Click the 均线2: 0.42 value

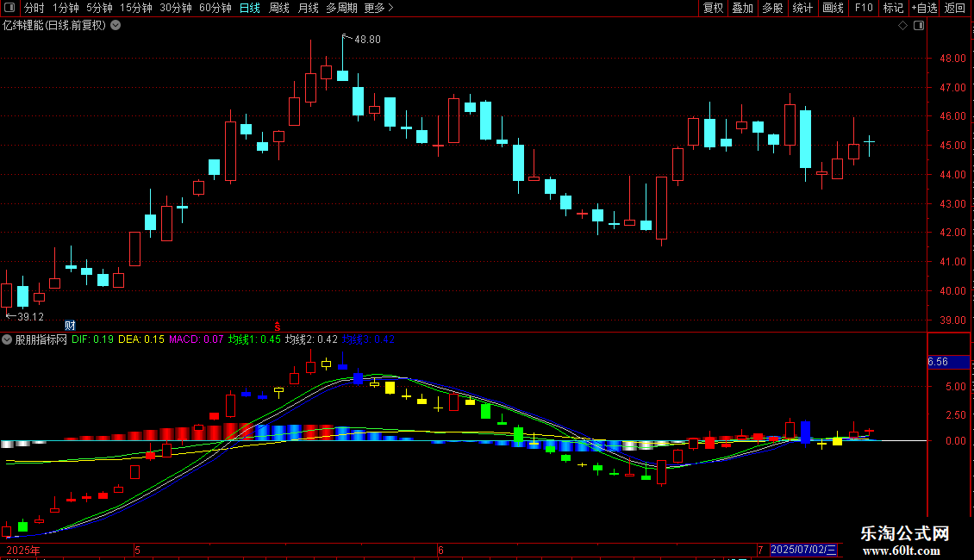coord(311,339)
